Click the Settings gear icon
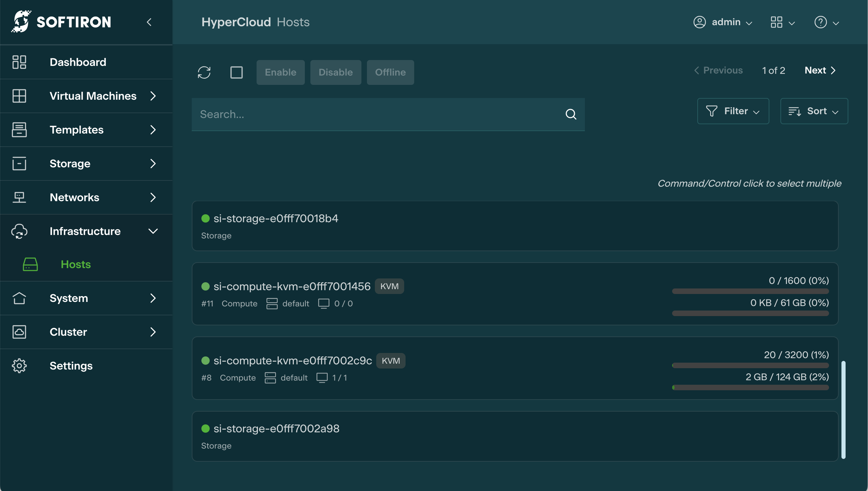Viewport: 868px width, 491px height. (x=19, y=366)
